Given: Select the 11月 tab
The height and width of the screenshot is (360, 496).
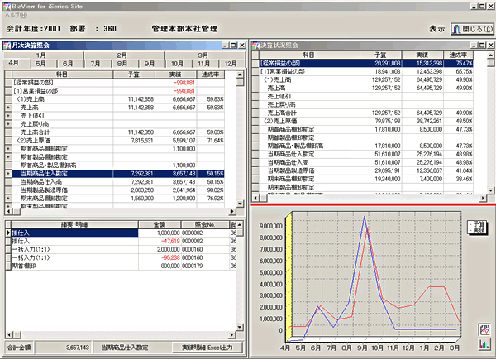Looking at the screenshot, I should tap(203, 63).
